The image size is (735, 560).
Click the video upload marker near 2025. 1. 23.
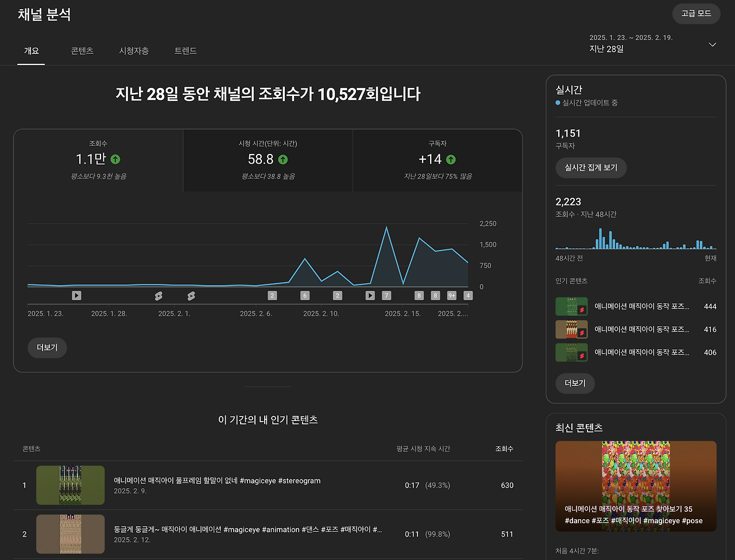76,295
